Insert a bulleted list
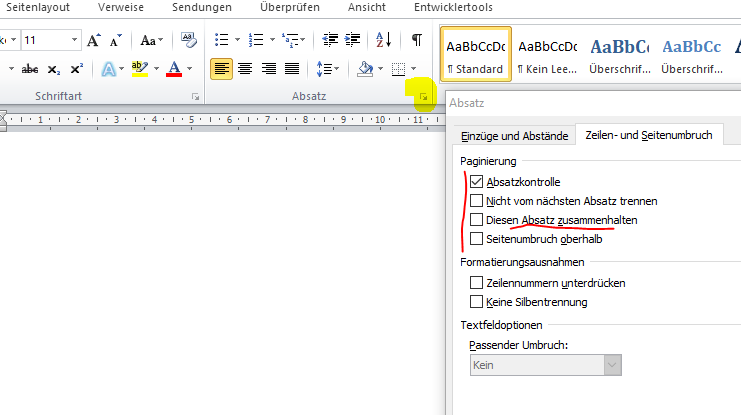This screenshot has width=741, height=415. click(221, 40)
